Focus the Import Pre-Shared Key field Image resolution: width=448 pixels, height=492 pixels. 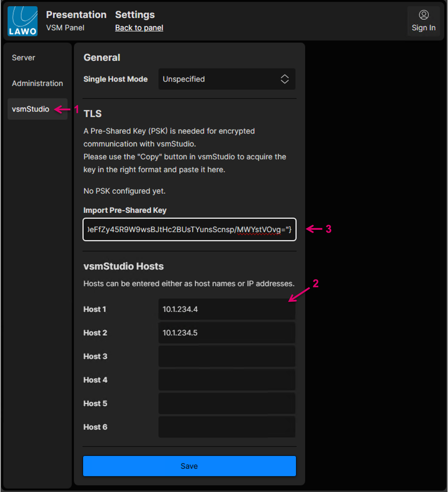(189, 229)
